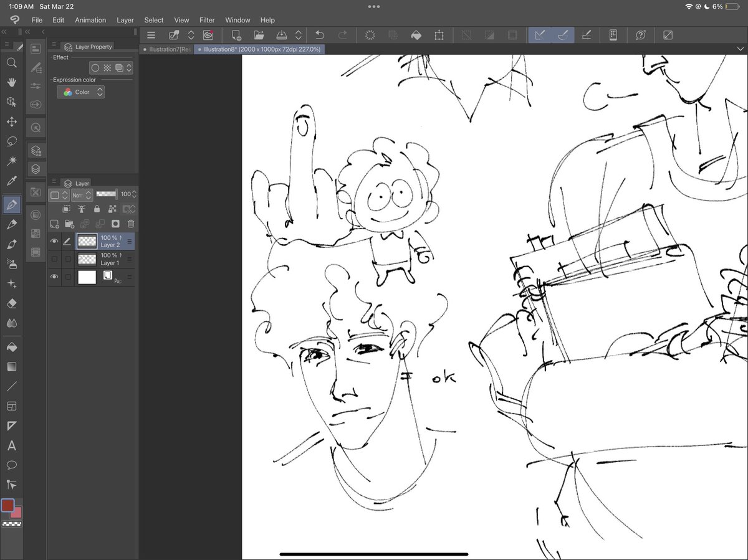Expand the Effect options arrows in Layer Property

point(129,68)
